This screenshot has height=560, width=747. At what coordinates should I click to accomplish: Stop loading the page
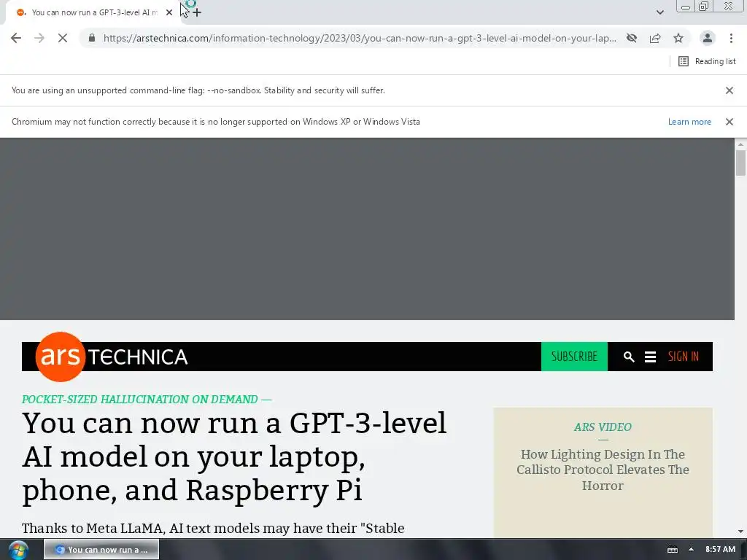(63, 38)
